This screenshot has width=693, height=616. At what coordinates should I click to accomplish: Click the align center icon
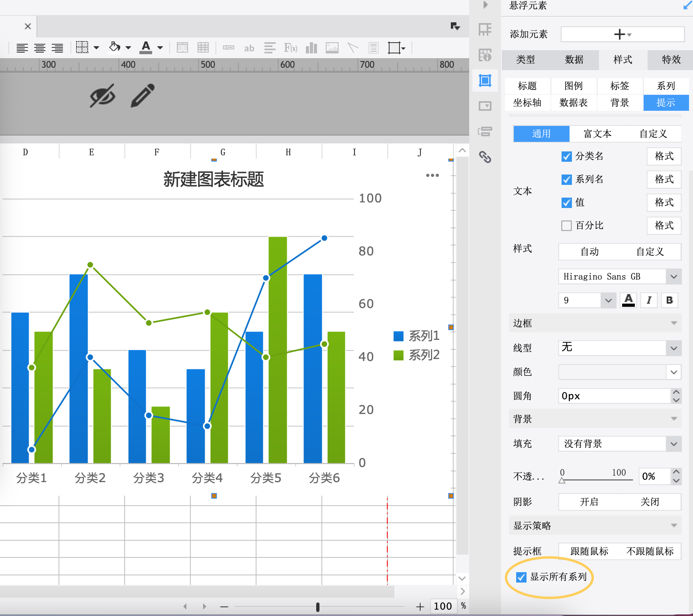(40, 48)
